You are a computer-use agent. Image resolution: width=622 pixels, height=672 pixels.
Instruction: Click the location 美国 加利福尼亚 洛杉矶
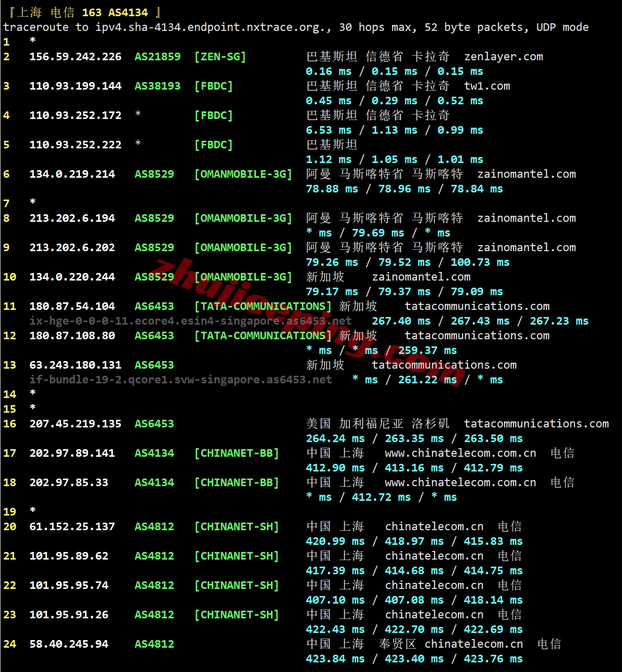378,424
